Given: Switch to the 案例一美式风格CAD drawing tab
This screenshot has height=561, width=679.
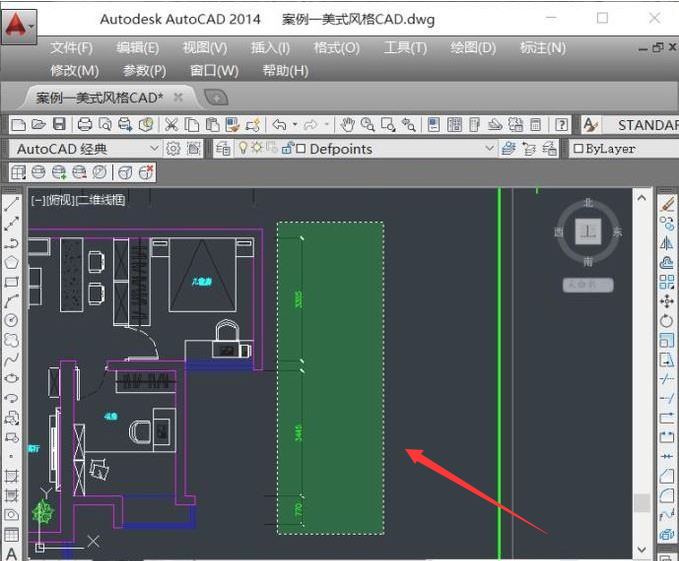Looking at the screenshot, I should 100,98.
